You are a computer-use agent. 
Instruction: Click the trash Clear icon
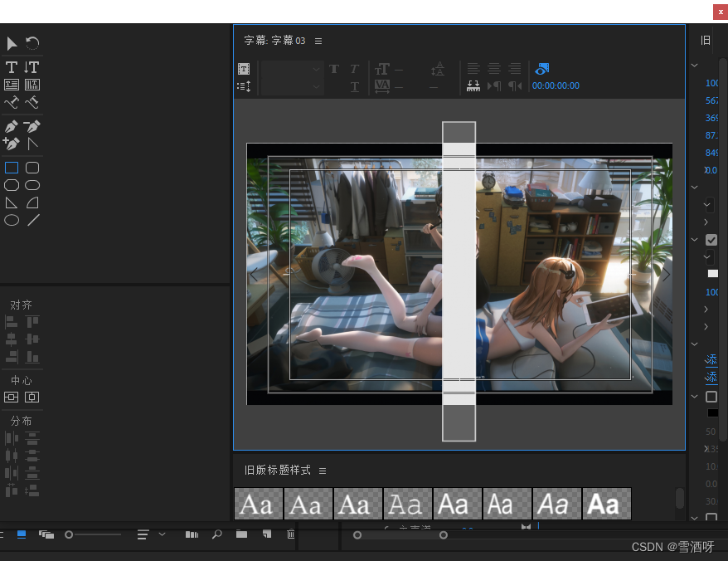pyautogui.click(x=291, y=534)
